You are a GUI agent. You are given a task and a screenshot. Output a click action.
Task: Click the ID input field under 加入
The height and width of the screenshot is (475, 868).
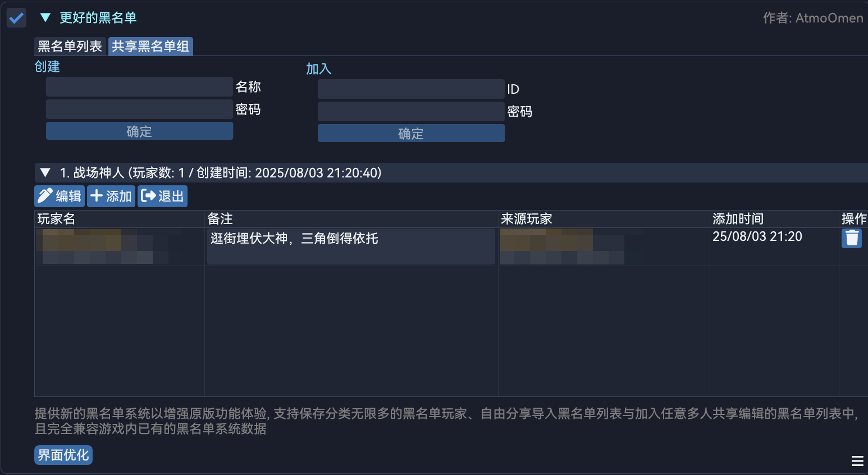(410, 89)
